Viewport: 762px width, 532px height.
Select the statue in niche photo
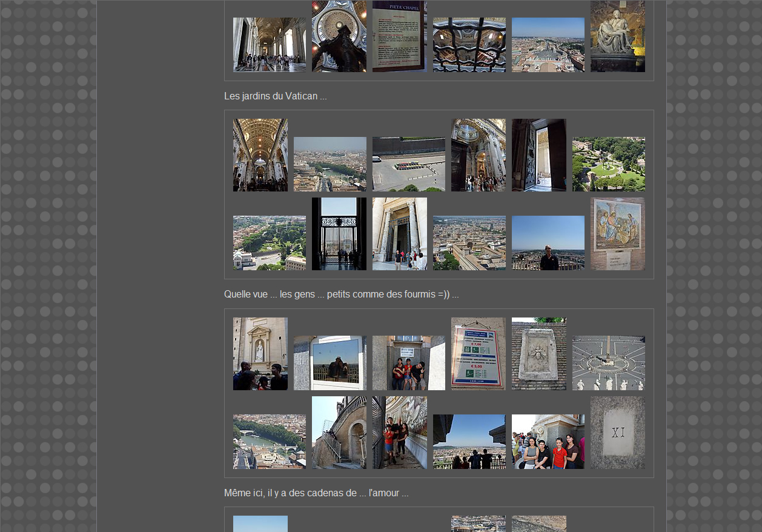[x=260, y=354]
